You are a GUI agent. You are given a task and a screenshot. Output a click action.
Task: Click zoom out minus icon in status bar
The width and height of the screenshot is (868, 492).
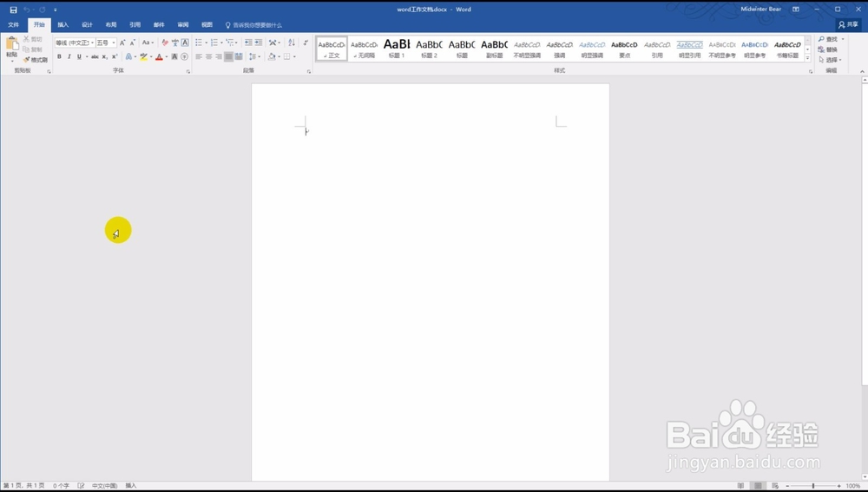(787, 485)
